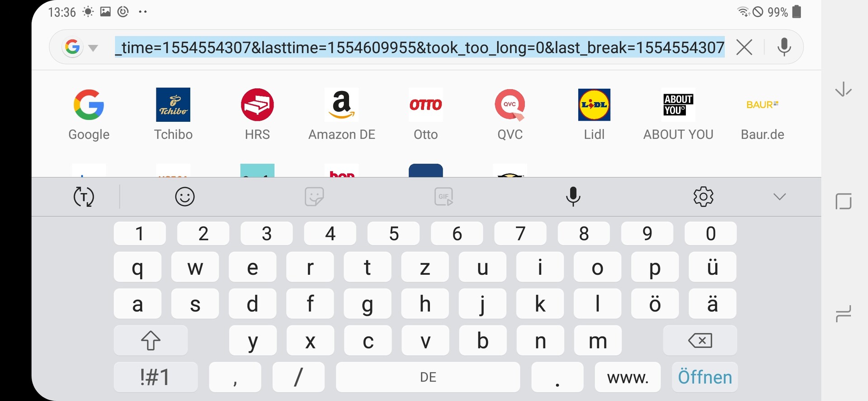Image resolution: width=868 pixels, height=401 pixels.
Task: Open the HRS hotel shortcut
Action: pos(257,105)
